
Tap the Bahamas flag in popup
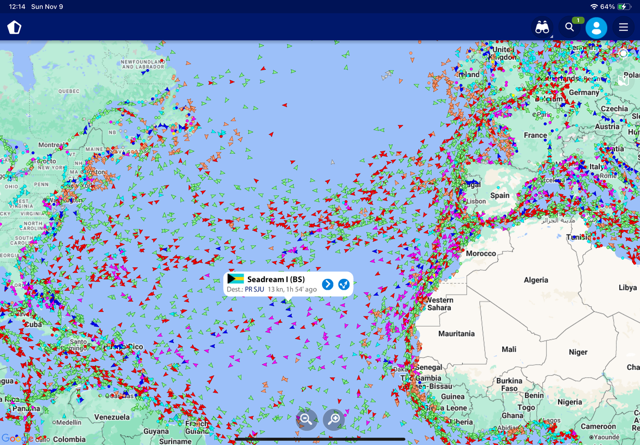click(x=236, y=279)
